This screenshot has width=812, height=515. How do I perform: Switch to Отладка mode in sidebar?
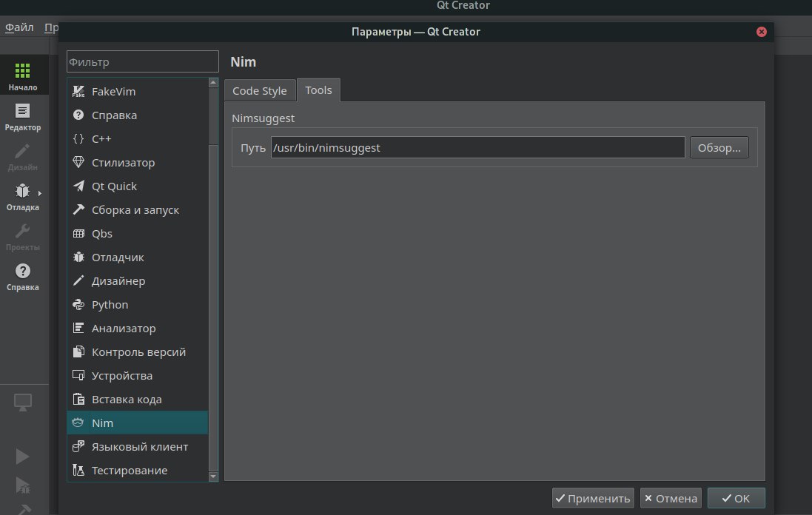tap(23, 197)
